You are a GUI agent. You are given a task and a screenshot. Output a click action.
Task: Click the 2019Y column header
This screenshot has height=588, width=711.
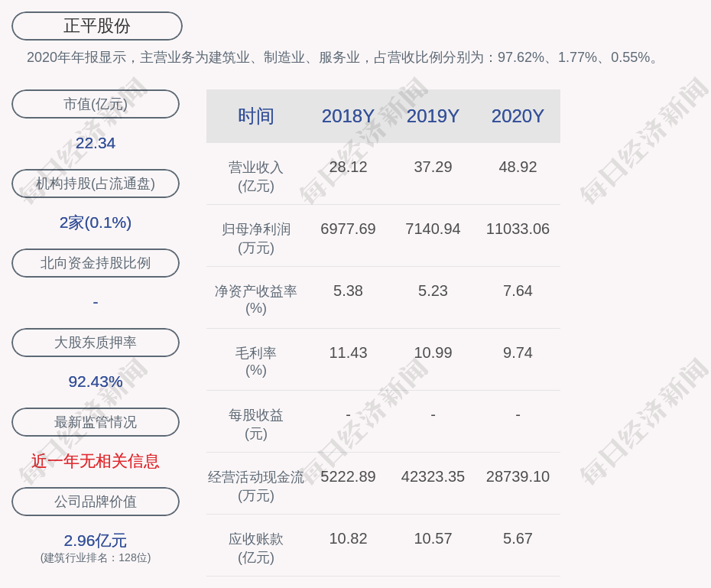click(x=433, y=116)
